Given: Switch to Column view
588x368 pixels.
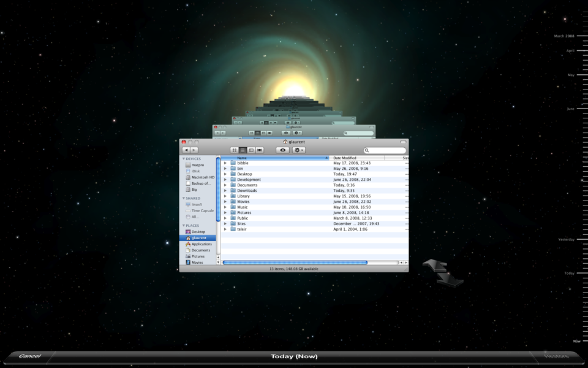Looking at the screenshot, I should tap(252, 150).
